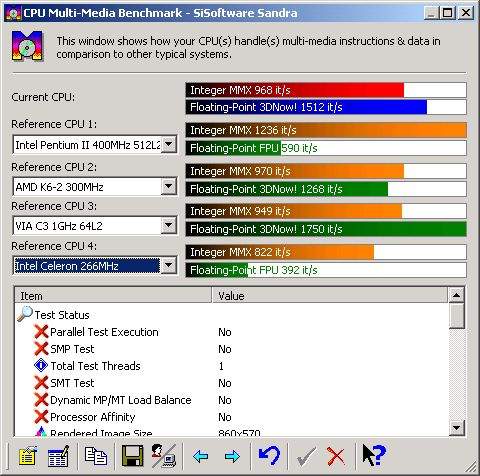Click the list scrollbar down arrow
This screenshot has width=480, height=476.
point(456,427)
